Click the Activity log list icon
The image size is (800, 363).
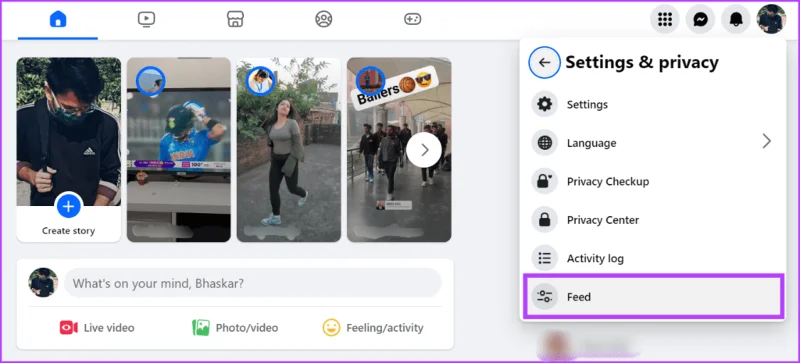pos(544,258)
